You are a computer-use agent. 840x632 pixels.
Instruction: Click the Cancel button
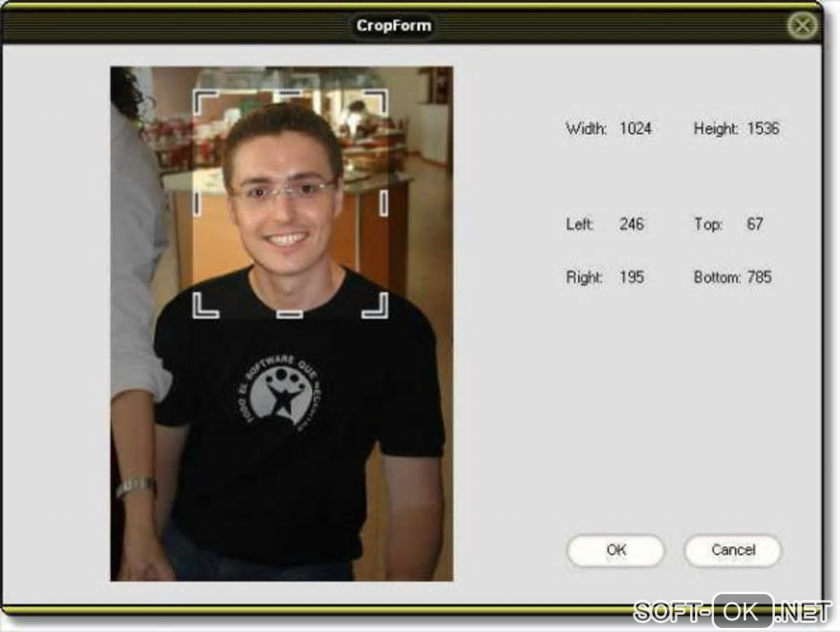[732, 551]
